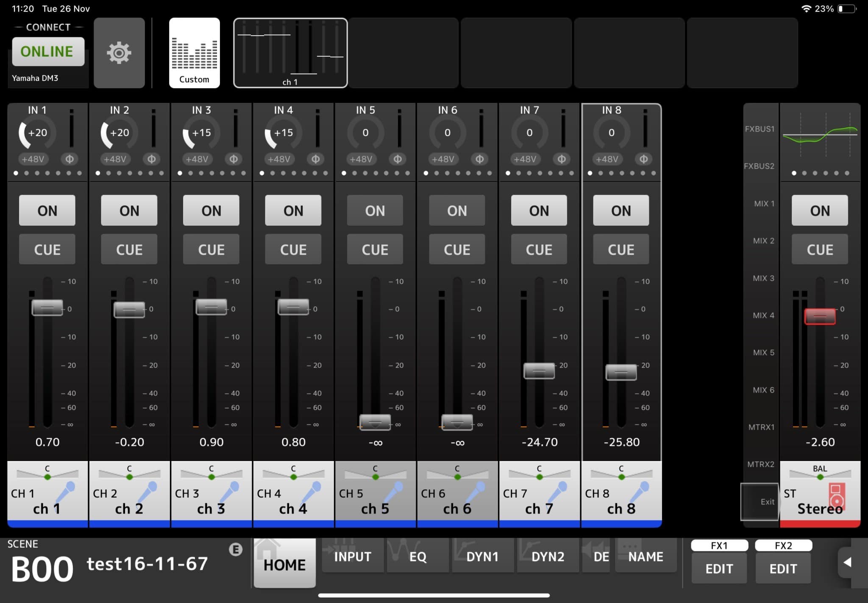Adjust the IN 6 gain knob
868x603 pixels.
tap(447, 133)
